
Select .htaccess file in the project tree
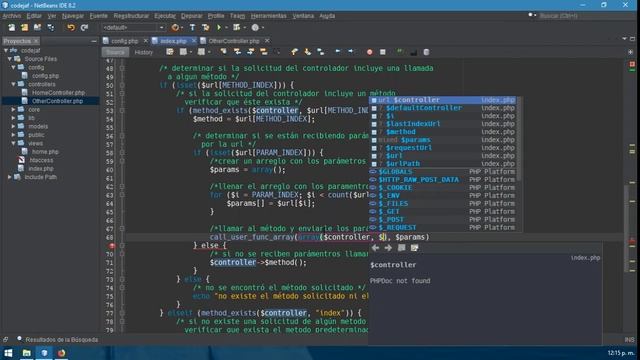(41, 160)
